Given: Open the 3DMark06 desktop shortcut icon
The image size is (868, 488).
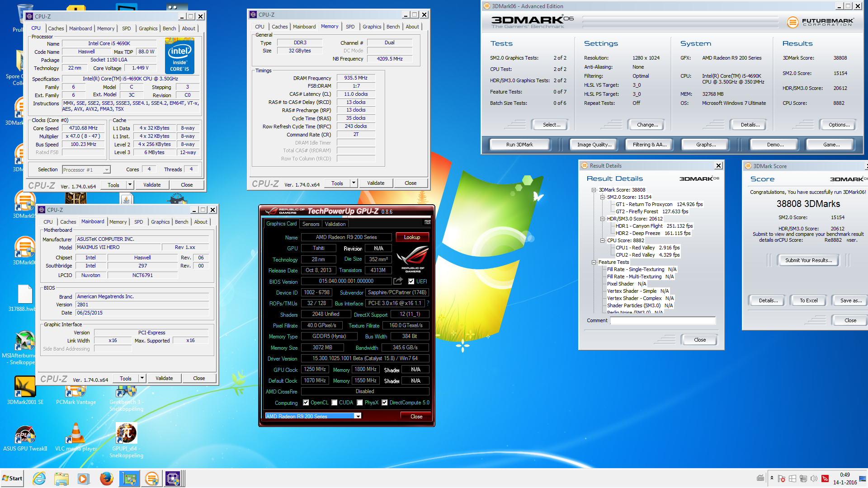Looking at the screenshot, I should tap(24, 250).
